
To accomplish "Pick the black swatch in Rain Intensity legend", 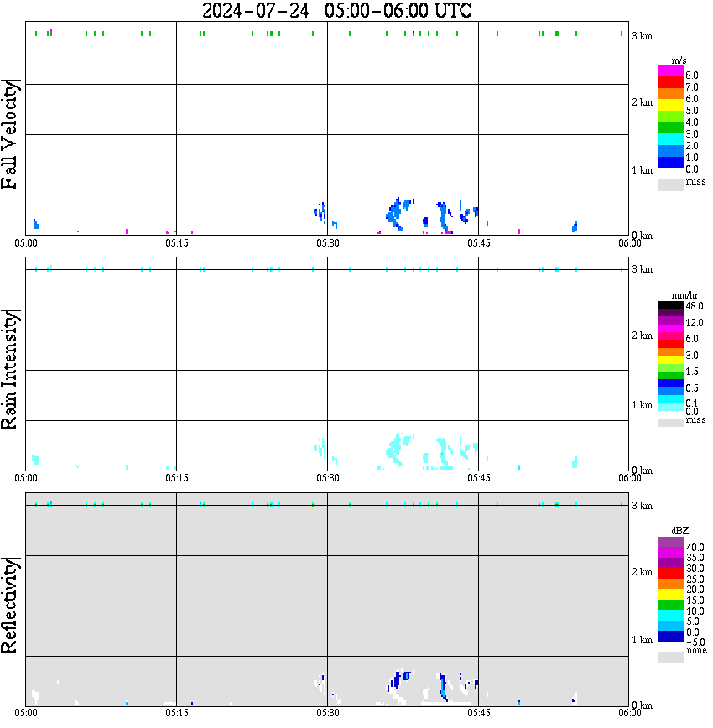I will pyautogui.click(x=670, y=305).
